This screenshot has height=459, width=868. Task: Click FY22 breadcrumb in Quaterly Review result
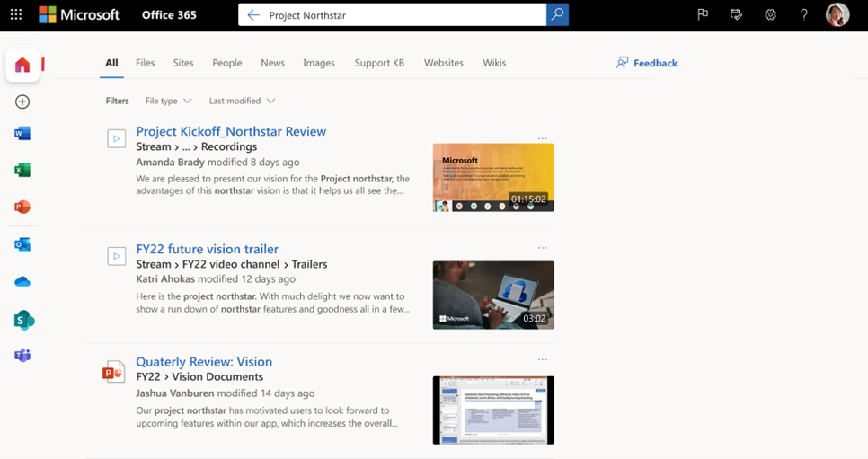(147, 376)
